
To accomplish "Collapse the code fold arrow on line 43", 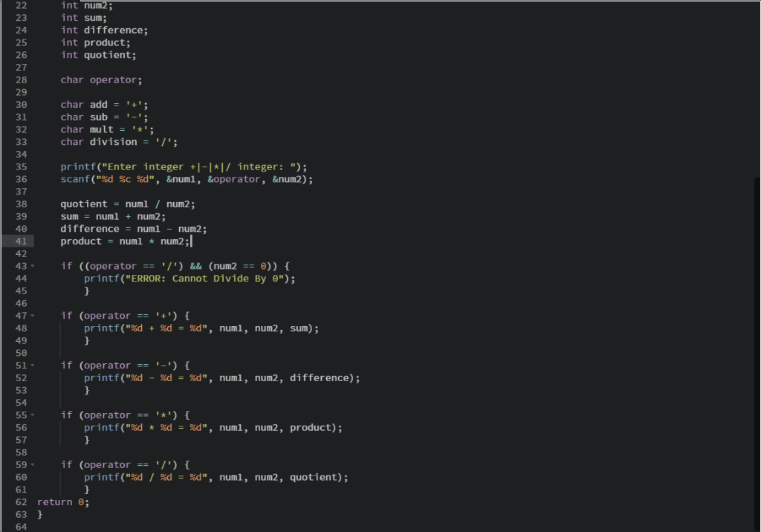I will point(33,266).
